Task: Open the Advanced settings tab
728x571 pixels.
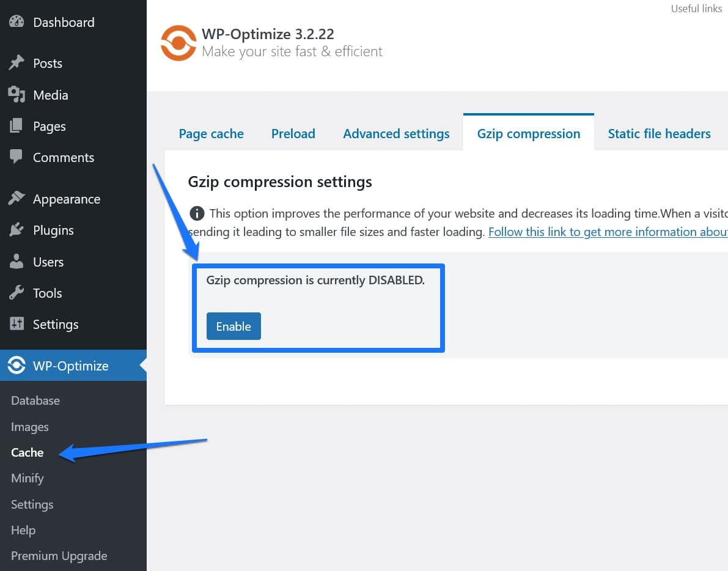Action: [396, 134]
